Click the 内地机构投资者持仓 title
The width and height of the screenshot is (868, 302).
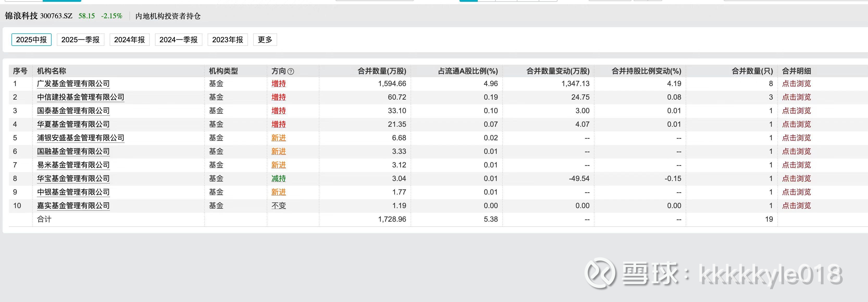(x=168, y=16)
